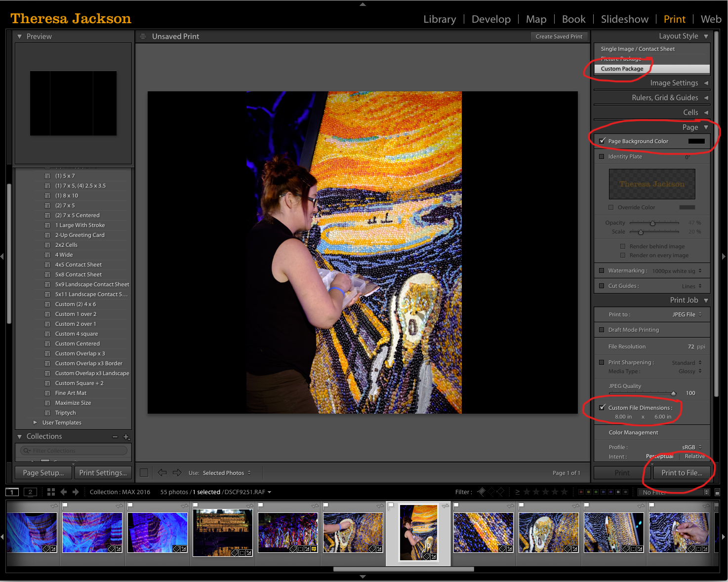This screenshot has width=728, height=582.
Task: Click red color label filter
Action: 581,492
